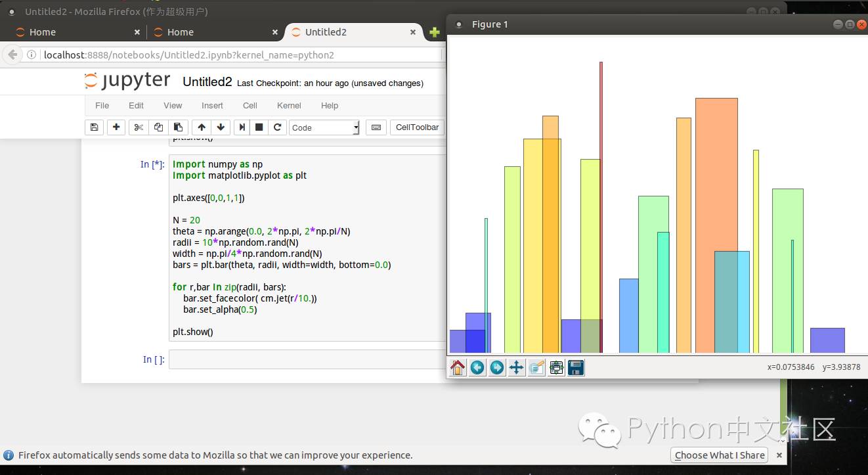Click the CellToolbar button
Screen dimensions: 868x475
point(417,127)
